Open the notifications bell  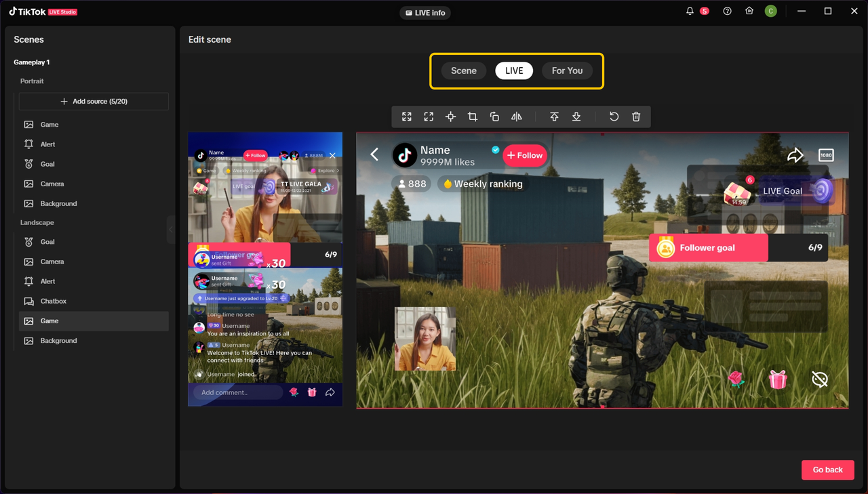pos(690,12)
